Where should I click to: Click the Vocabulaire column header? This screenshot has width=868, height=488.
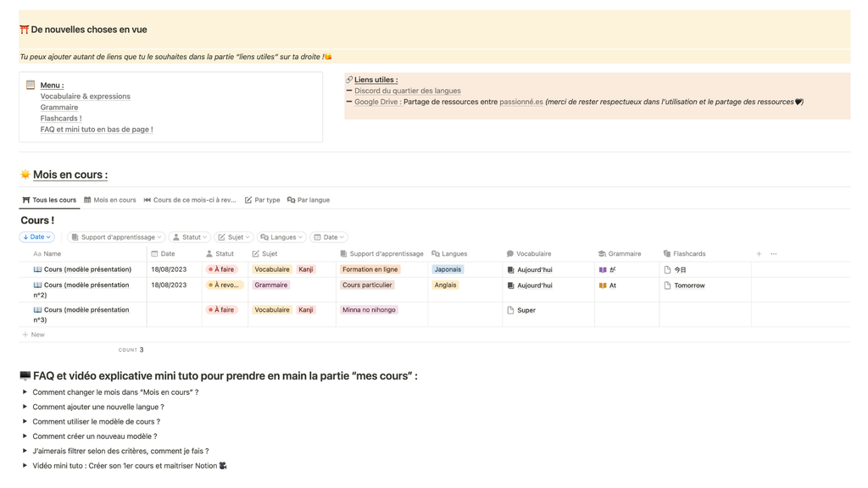coord(529,254)
